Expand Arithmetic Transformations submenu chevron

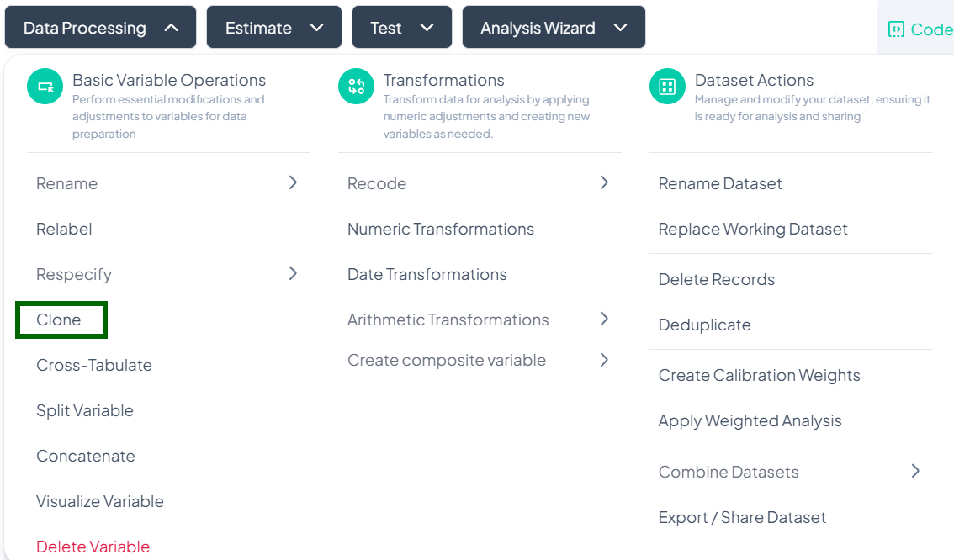click(604, 319)
